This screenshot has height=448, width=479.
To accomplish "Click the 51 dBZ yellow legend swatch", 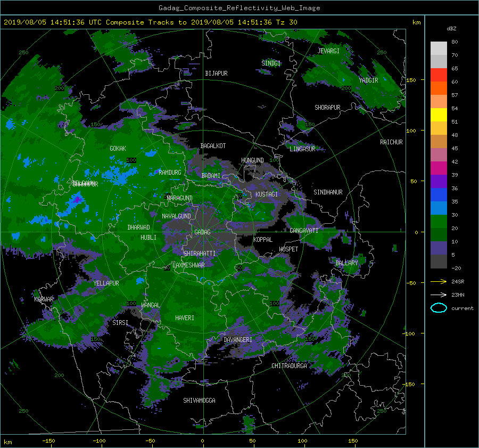I will pos(439,115).
